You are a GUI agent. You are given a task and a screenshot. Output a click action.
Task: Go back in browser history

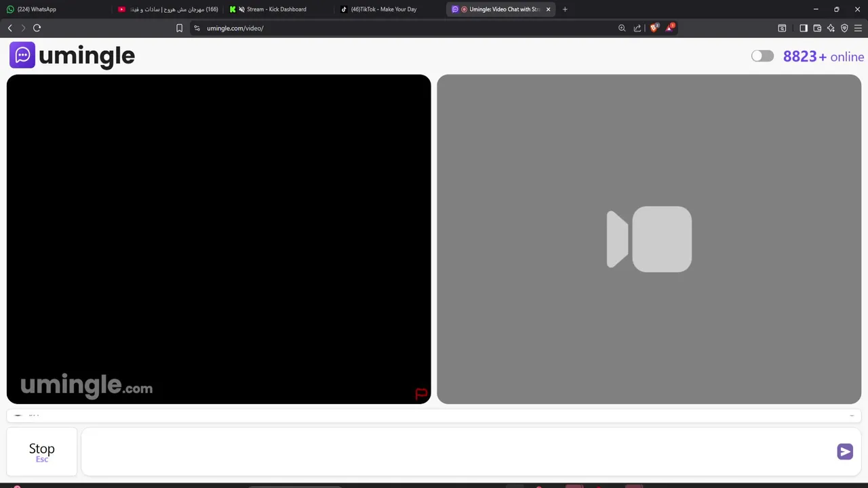click(x=9, y=28)
